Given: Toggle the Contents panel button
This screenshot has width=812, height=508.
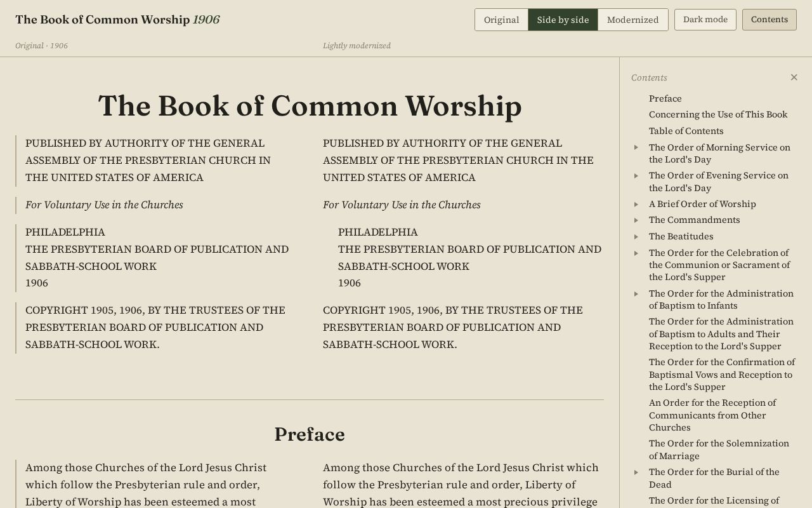Looking at the screenshot, I should pos(769,20).
